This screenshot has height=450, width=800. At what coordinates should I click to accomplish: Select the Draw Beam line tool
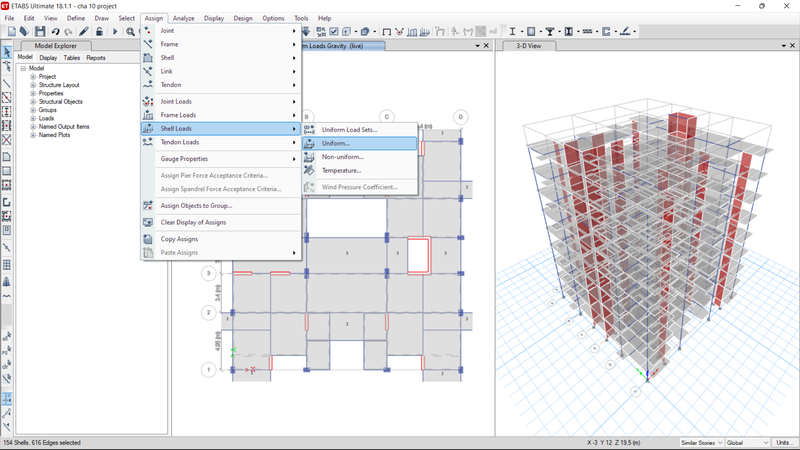tap(7, 83)
